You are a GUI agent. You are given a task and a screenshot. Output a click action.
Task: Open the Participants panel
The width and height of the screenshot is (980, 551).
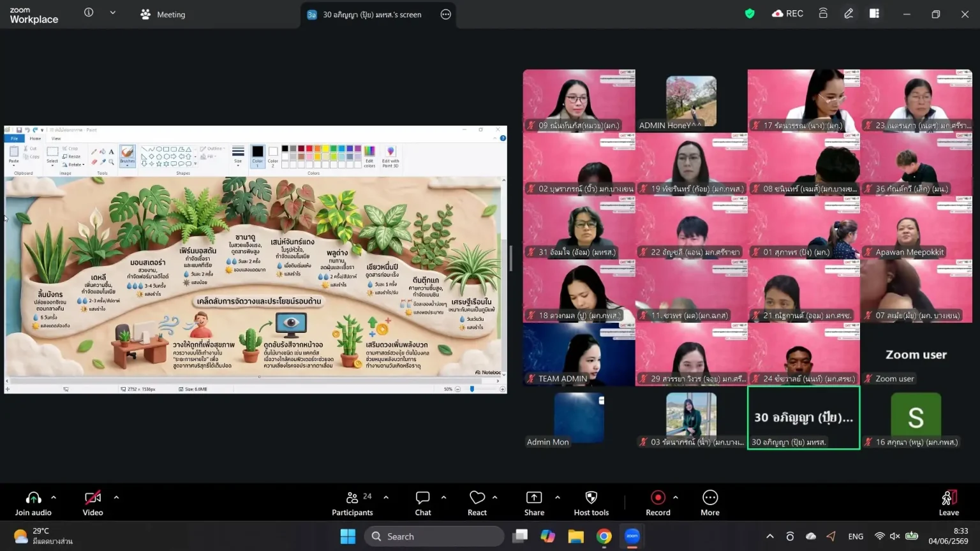(x=352, y=503)
